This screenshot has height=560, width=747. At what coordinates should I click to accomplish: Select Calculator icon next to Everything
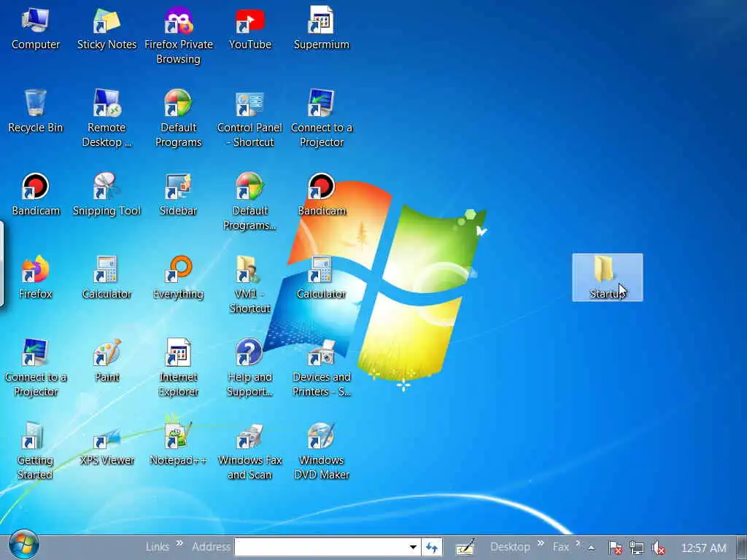[107, 277]
